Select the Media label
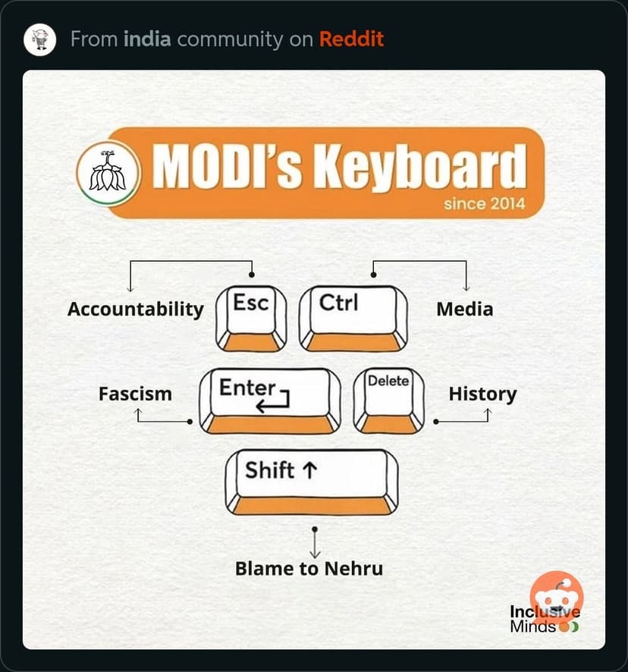The height and width of the screenshot is (672, 628). (x=465, y=309)
